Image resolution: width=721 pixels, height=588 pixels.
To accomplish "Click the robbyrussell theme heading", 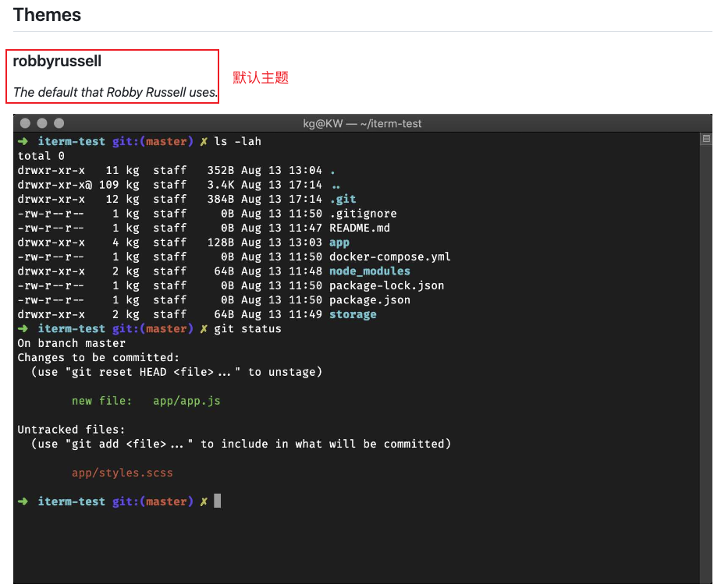I will click(x=57, y=61).
